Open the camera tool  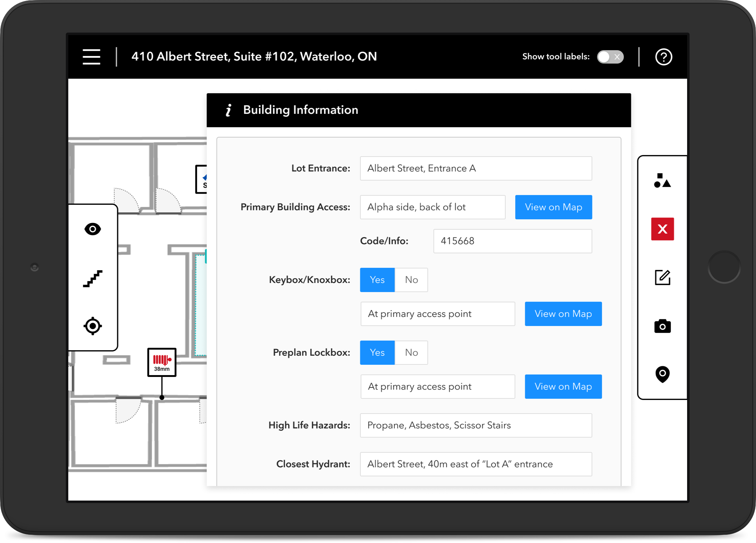(662, 326)
